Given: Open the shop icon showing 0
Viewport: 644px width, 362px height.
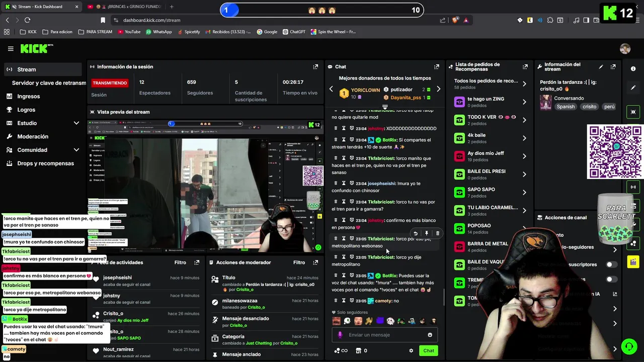Looking at the screenshot, I should [361, 350].
